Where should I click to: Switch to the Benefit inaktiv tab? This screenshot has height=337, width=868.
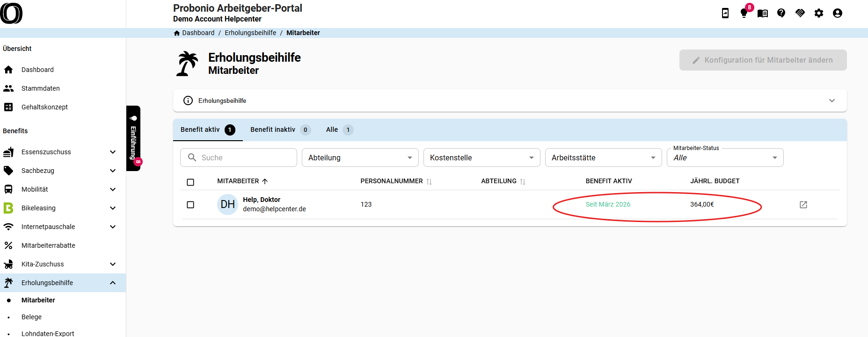pyautogui.click(x=280, y=130)
